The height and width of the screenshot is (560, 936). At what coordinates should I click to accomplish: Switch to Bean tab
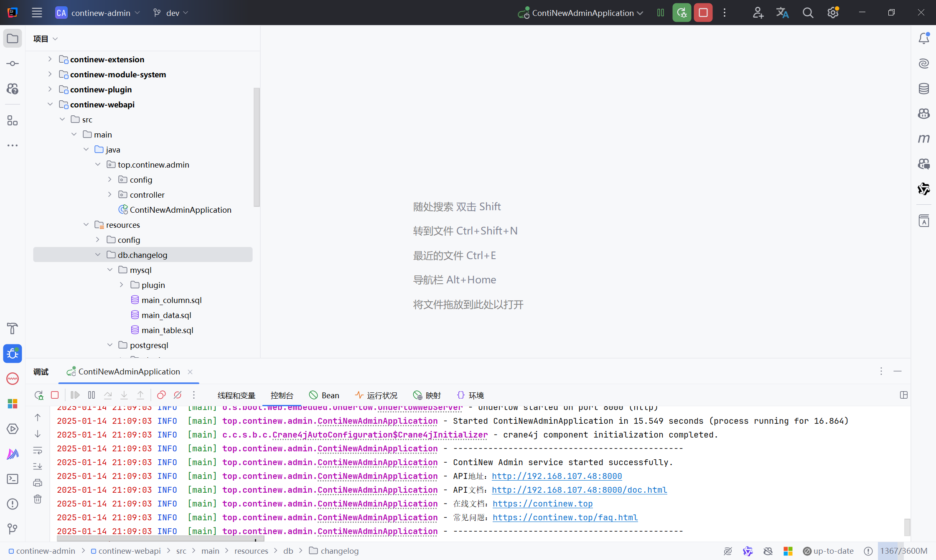point(324,395)
